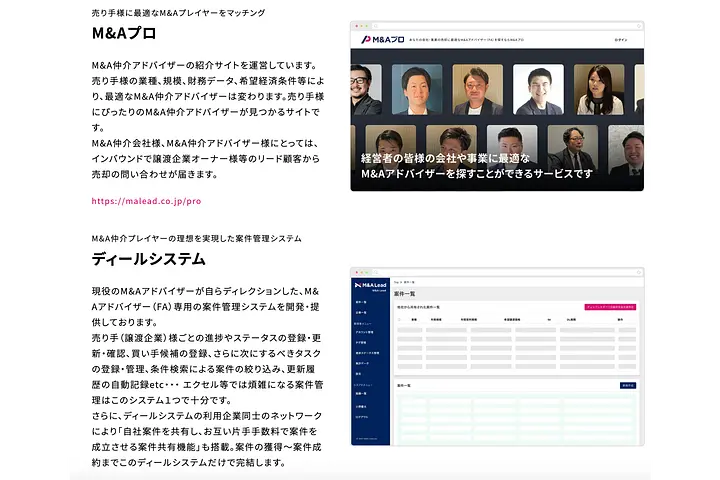The height and width of the screenshot is (480, 720).
Task: Click caption '経営者の皆様の会社や事業に最適な'
Action: (x=445, y=158)
